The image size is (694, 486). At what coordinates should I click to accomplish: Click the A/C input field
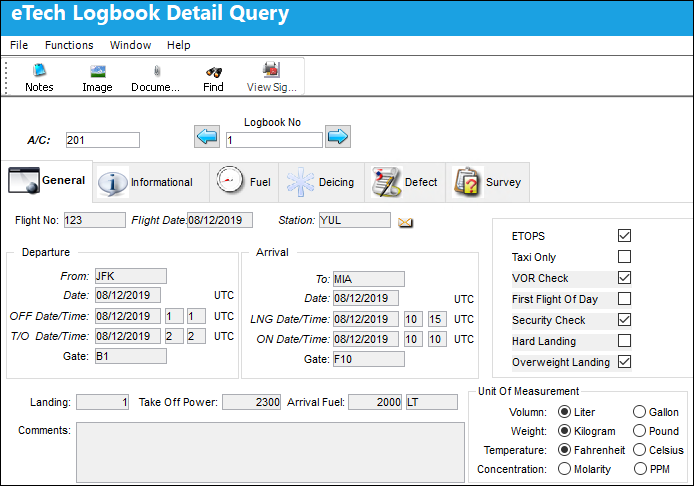click(x=103, y=140)
